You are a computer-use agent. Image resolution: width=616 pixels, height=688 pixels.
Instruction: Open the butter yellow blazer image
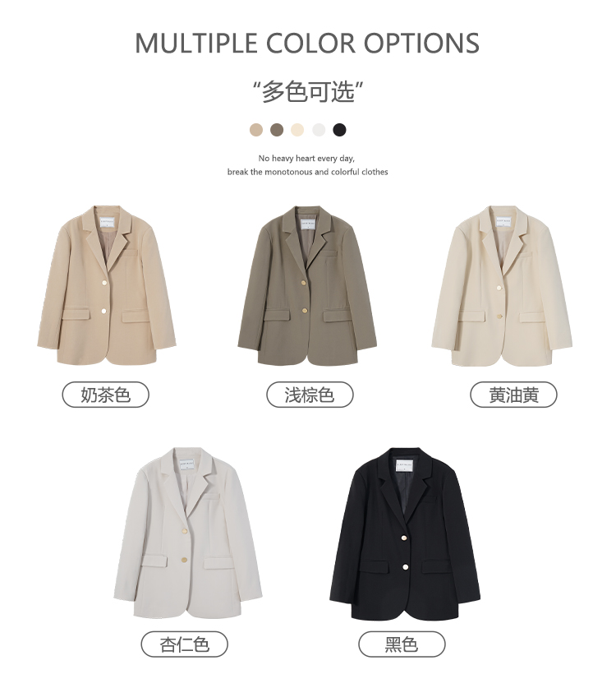point(502,286)
